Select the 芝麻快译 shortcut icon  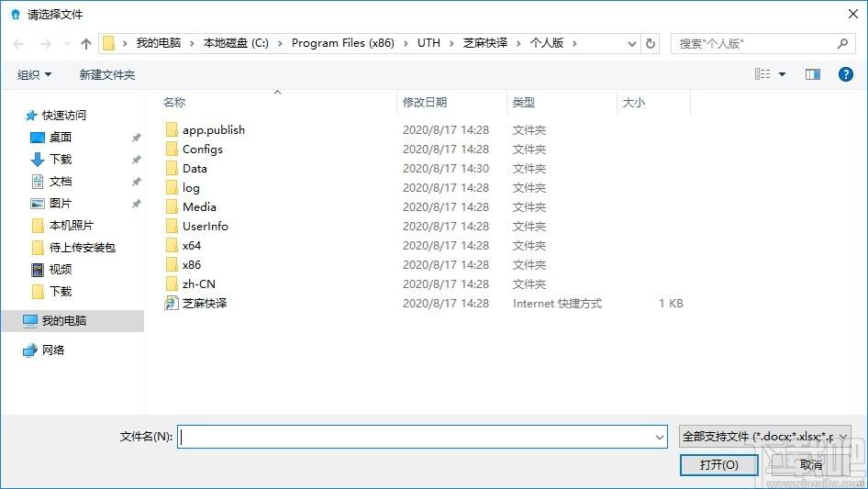click(x=172, y=303)
